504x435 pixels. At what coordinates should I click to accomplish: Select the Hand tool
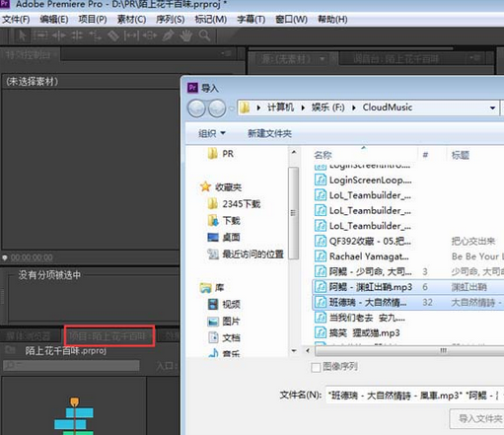click(186, 36)
